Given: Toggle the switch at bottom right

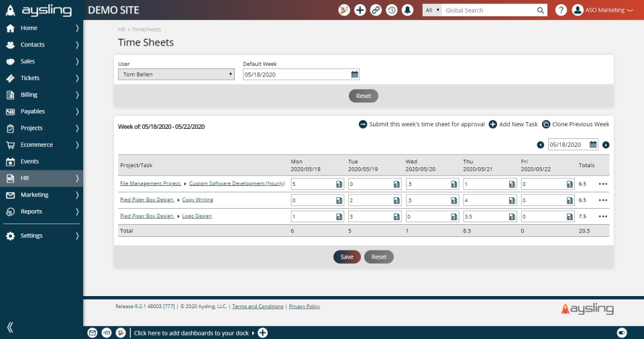Looking at the screenshot, I should point(622,333).
